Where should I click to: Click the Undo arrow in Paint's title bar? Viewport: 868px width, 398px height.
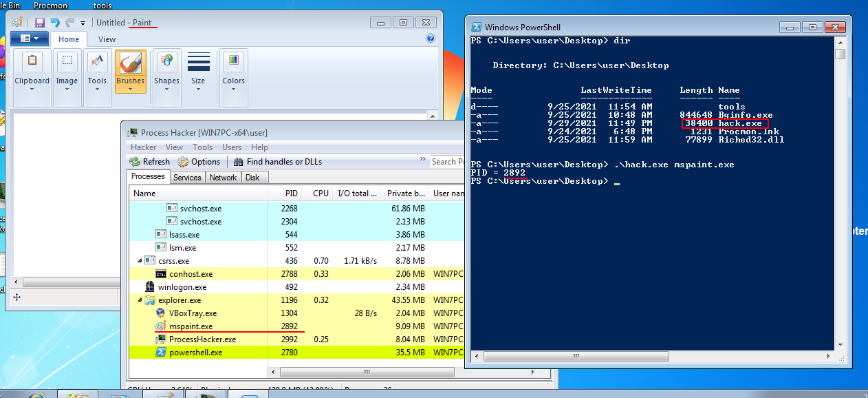(55, 23)
